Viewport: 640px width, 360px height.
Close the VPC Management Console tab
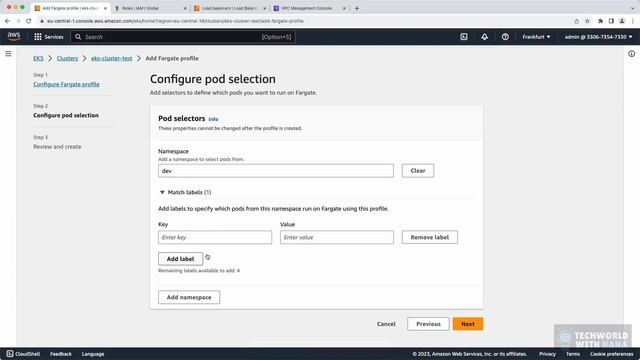point(344,8)
